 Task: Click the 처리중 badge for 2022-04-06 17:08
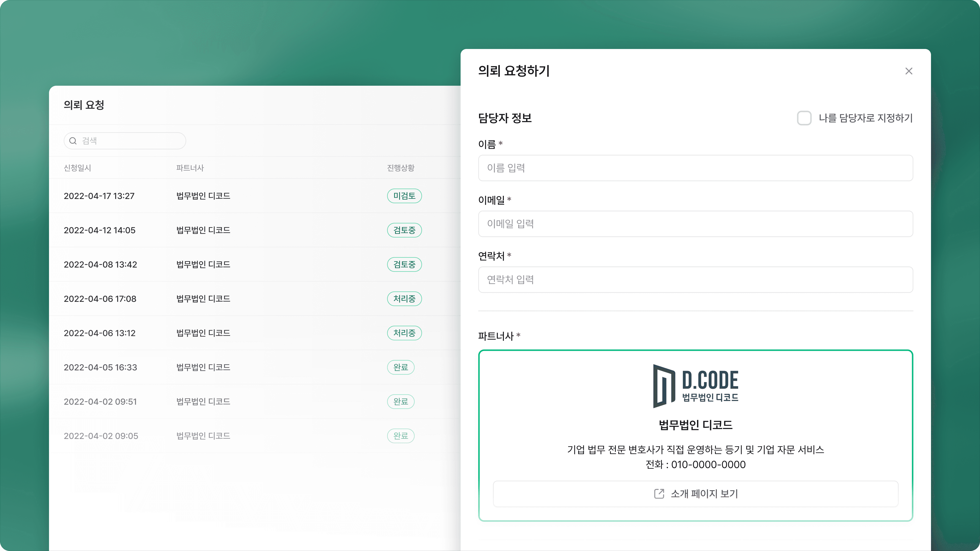tap(404, 299)
